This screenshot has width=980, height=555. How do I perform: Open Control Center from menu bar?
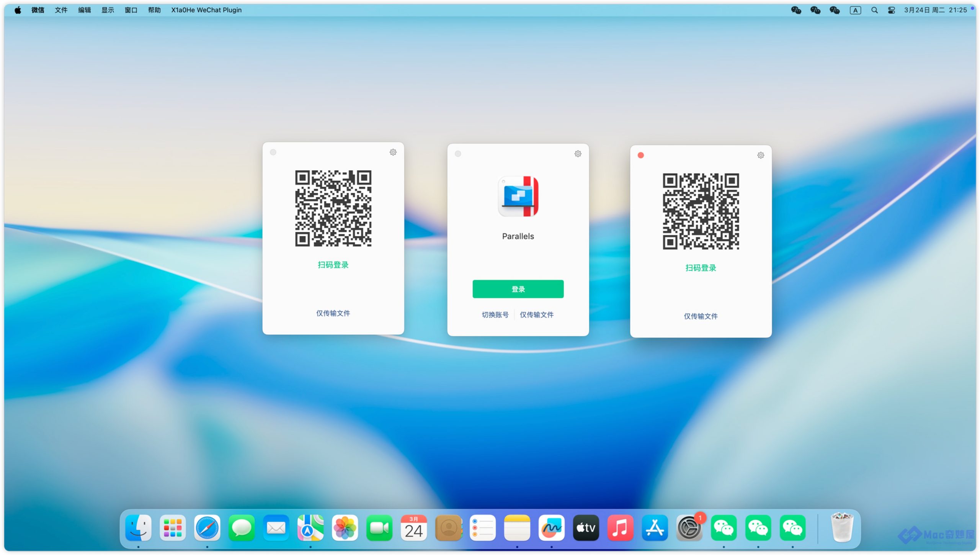891,10
